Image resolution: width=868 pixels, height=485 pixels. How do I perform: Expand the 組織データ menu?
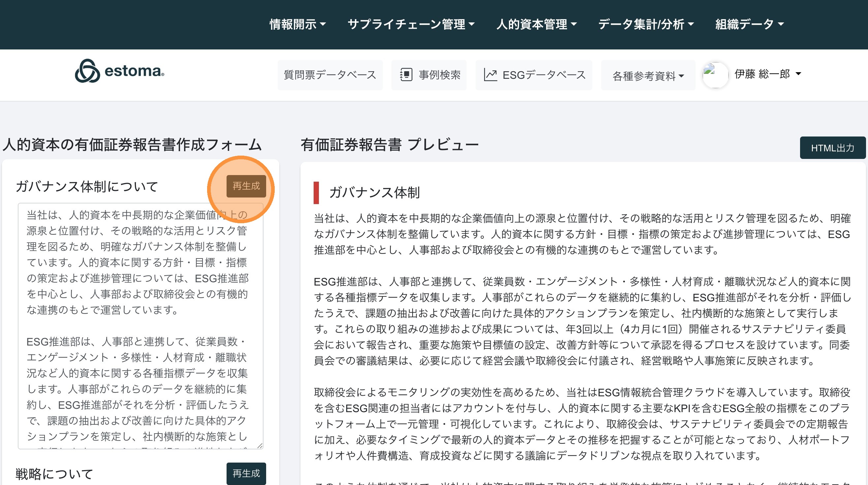tap(749, 24)
